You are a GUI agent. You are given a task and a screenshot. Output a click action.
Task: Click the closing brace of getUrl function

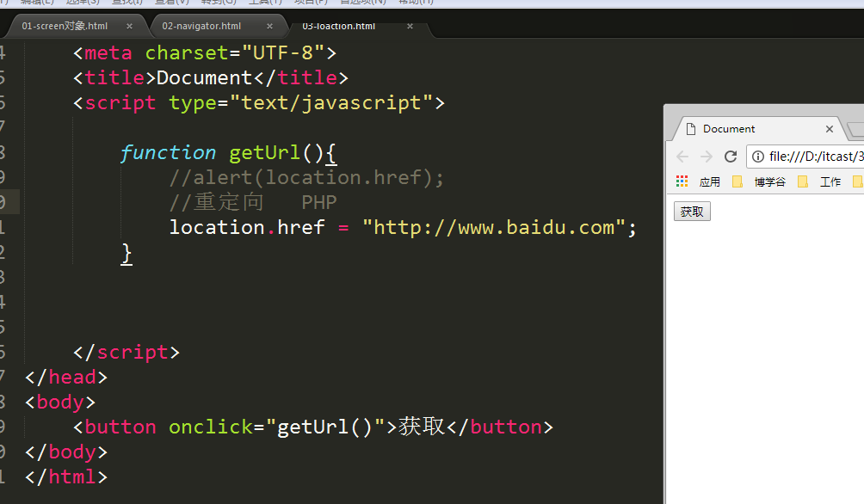127,254
